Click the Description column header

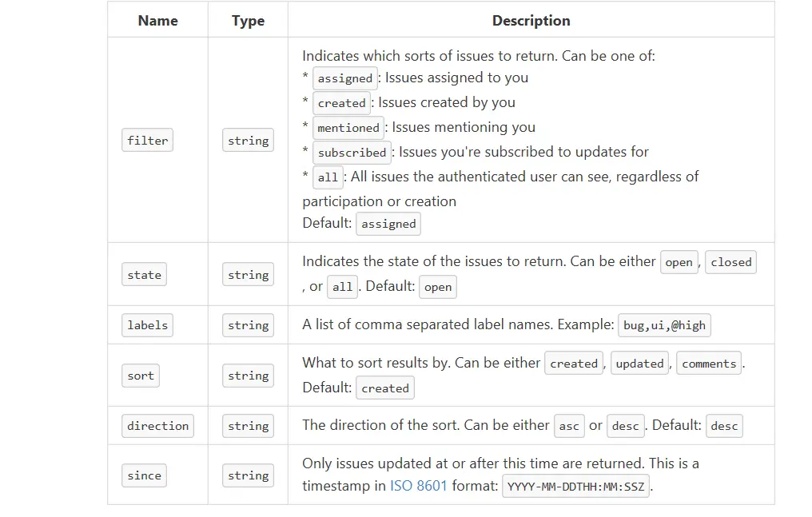[531, 21]
